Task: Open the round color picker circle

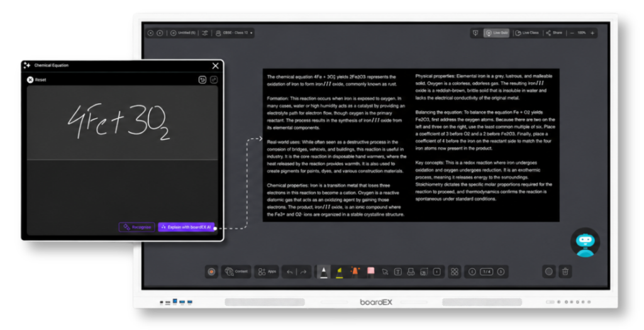Action: point(548,272)
